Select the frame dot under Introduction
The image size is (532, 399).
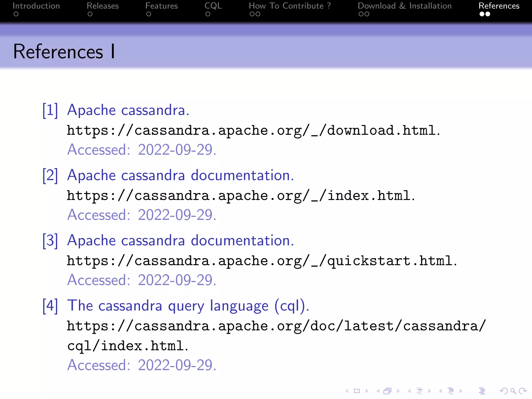coord(16,14)
